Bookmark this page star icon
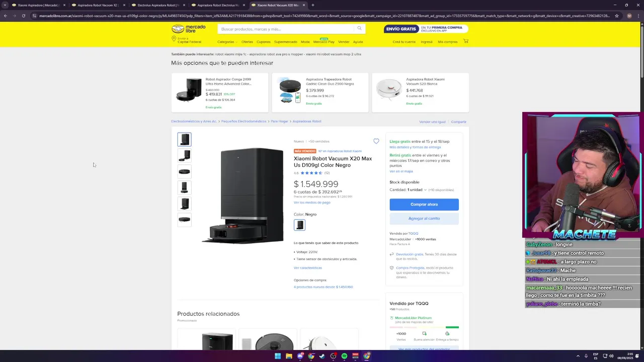 point(617,16)
